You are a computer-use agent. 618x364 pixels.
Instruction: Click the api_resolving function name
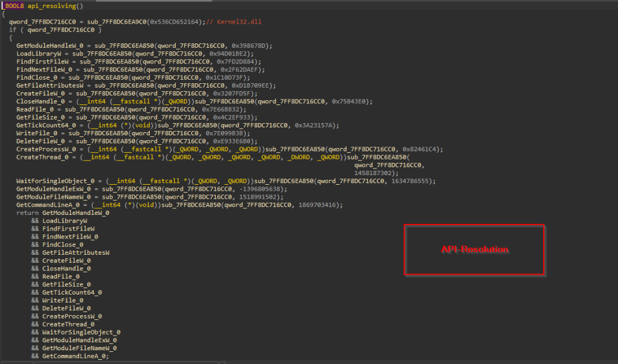(x=52, y=6)
